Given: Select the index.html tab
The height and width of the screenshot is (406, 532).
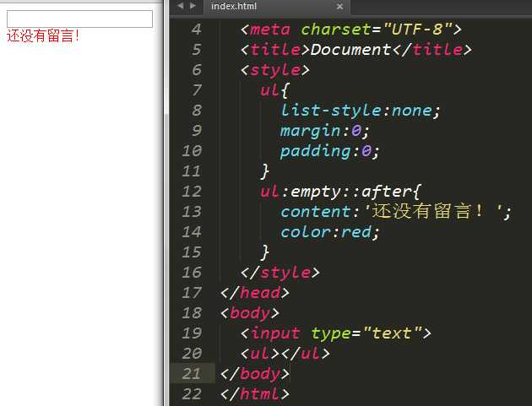Looking at the screenshot, I should click(276, 7).
